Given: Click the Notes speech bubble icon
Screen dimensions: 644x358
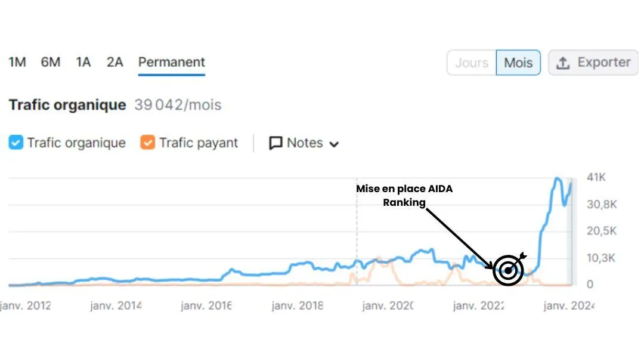Looking at the screenshot, I should click(275, 143).
